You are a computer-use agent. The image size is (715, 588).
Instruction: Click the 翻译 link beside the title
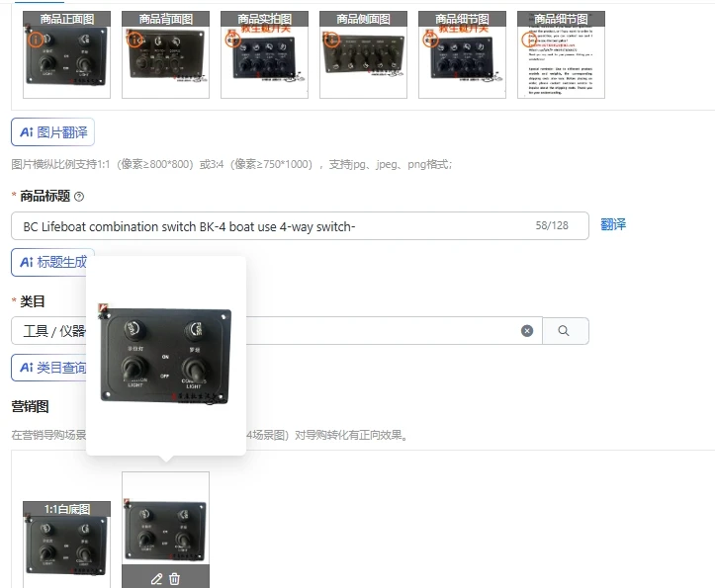click(613, 224)
